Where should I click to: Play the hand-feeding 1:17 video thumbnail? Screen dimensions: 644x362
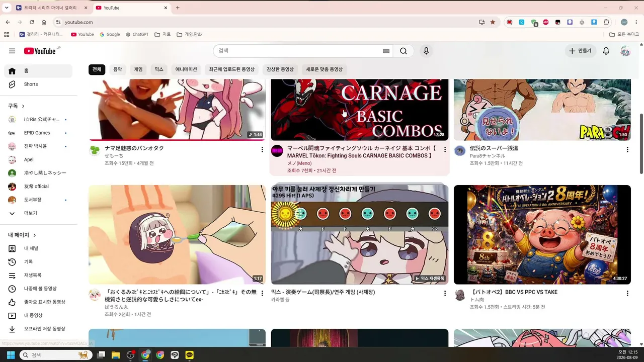click(x=177, y=235)
